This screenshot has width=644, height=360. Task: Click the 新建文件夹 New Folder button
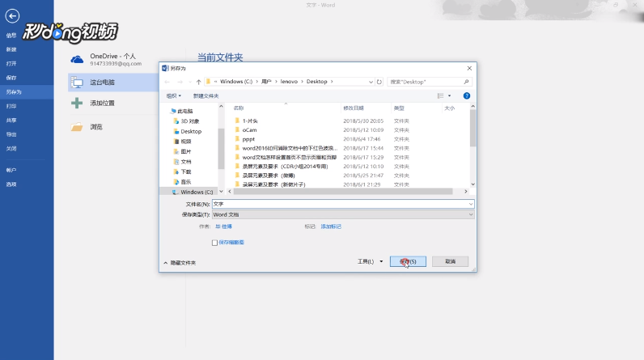coord(205,95)
